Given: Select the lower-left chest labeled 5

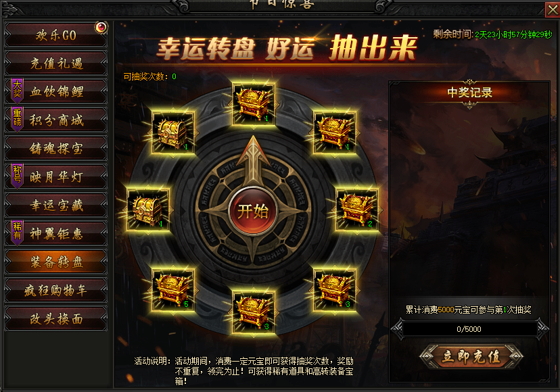Looking at the screenshot, I should 173,290.
